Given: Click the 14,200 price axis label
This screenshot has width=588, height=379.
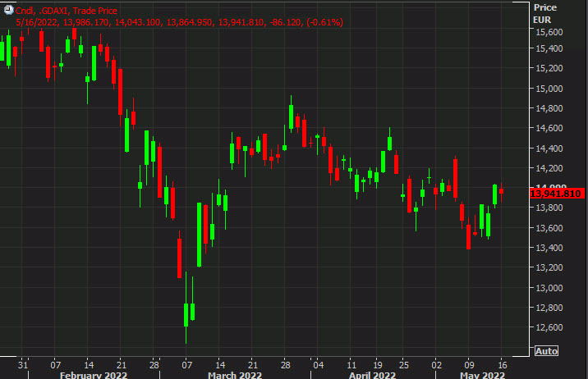Looking at the screenshot, I should (x=549, y=168).
